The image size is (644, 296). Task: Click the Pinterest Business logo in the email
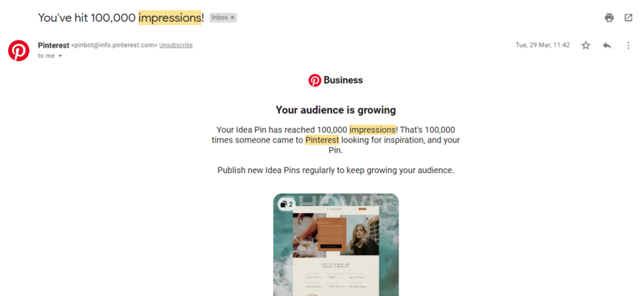(x=336, y=80)
